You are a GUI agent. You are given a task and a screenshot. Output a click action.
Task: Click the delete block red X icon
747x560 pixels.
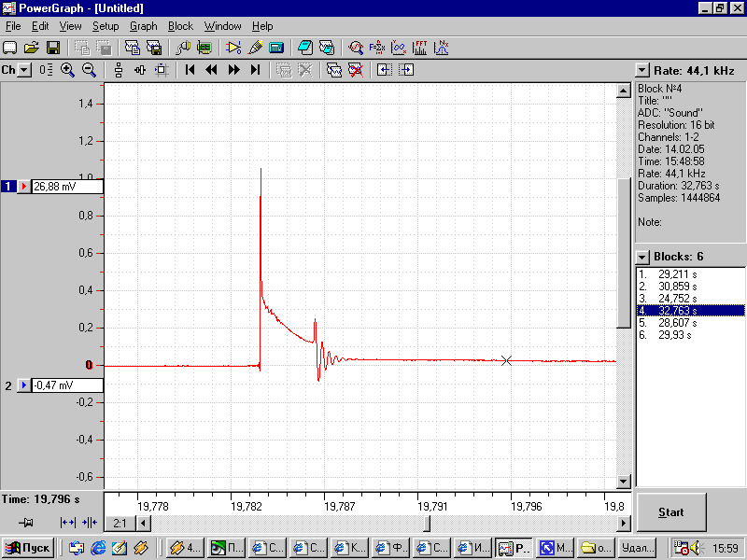[356, 70]
